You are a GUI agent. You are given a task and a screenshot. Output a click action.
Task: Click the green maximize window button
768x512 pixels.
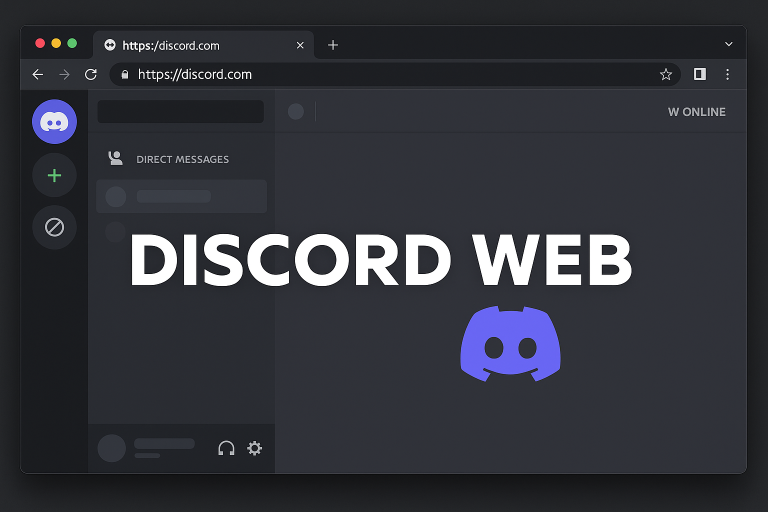point(72,43)
